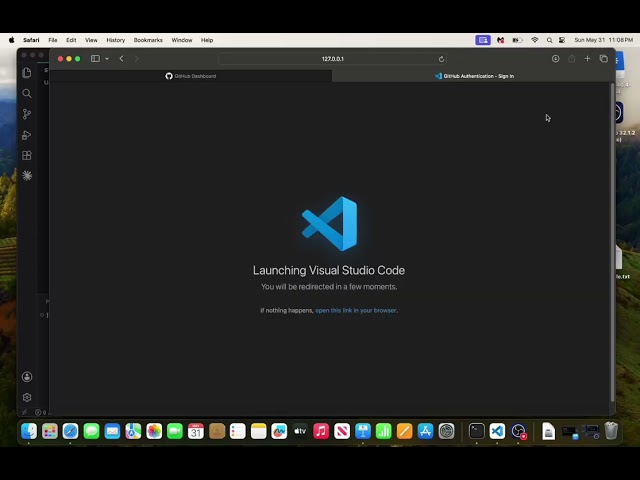Open Safari from Dock
The width and height of the screenshot is (640, 480).
pos(71,431)
